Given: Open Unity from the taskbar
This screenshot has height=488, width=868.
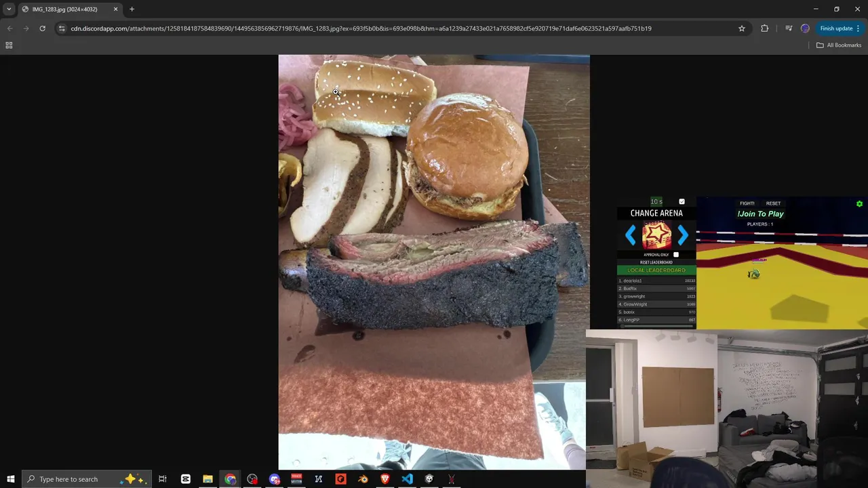Looking at the screenshot, I should (x=429, y=479).
